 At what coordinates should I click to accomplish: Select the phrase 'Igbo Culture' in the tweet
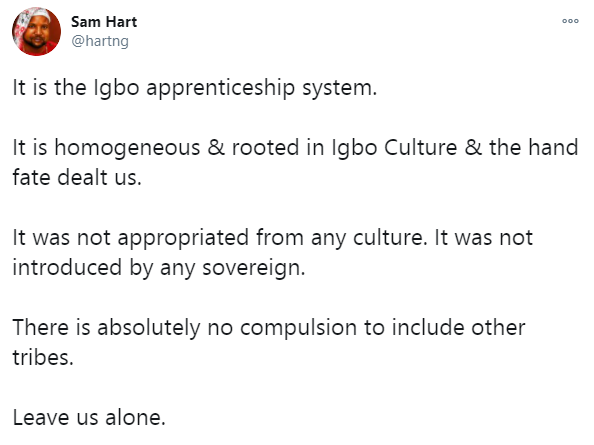coord(394,148)
